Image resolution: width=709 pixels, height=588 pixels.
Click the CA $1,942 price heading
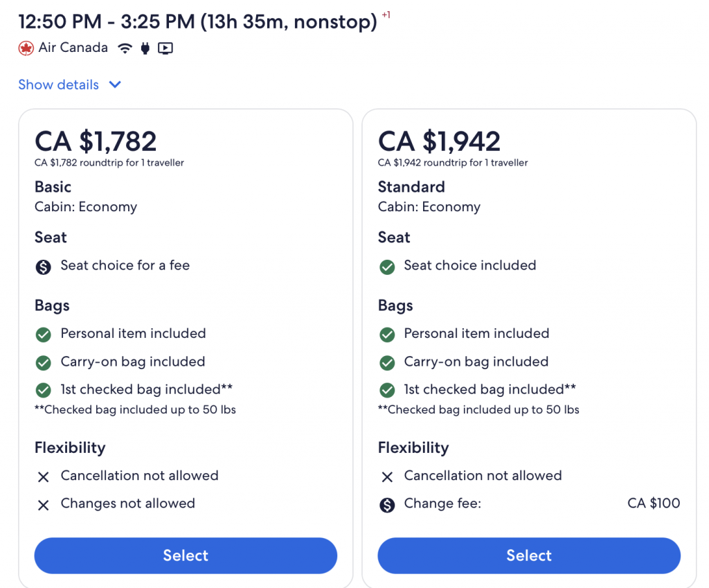click(x=439, y=141)
